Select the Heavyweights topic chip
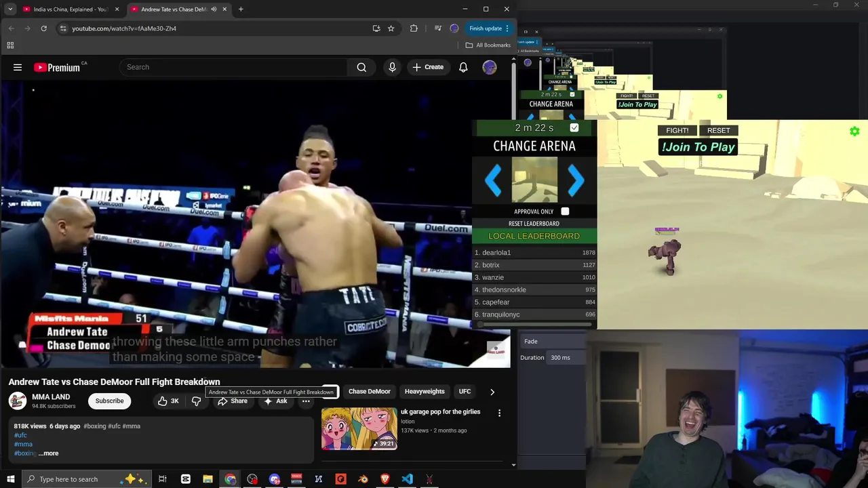This screenshot has width=868, height=488. click(x=425, y=392)
